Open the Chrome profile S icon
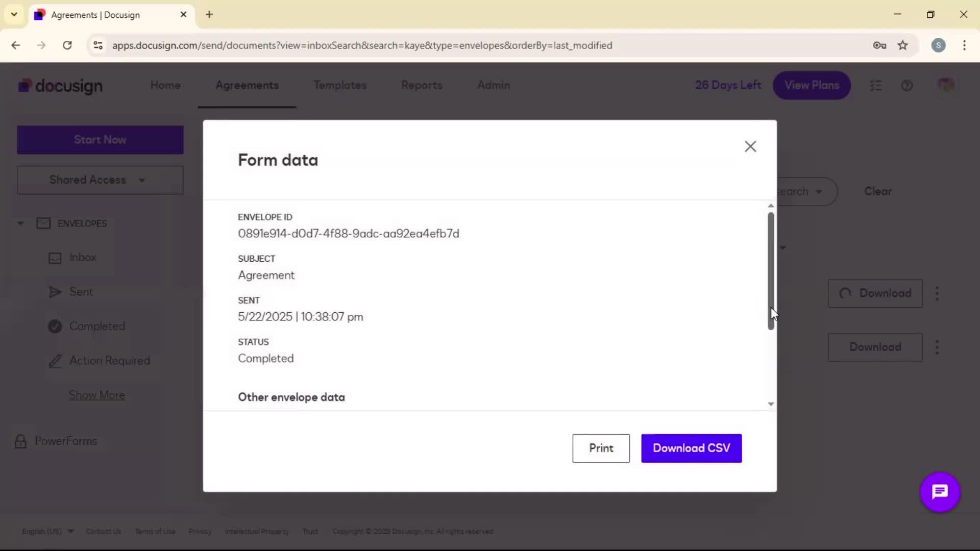 coord(938,45)
